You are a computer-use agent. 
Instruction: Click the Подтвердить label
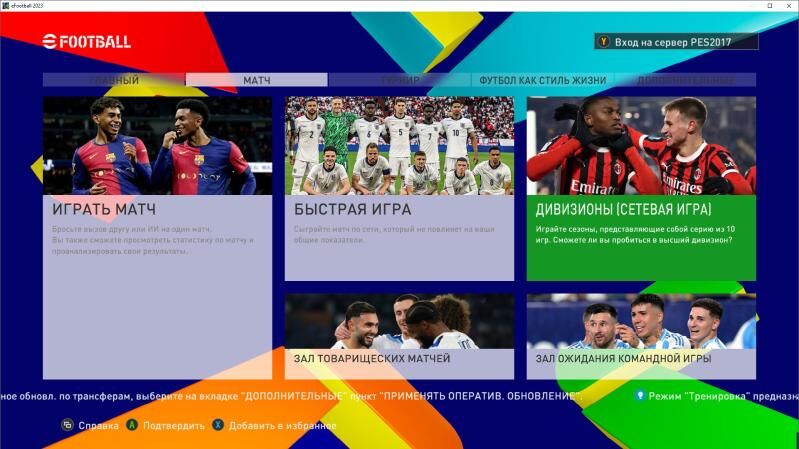[174, 426]
